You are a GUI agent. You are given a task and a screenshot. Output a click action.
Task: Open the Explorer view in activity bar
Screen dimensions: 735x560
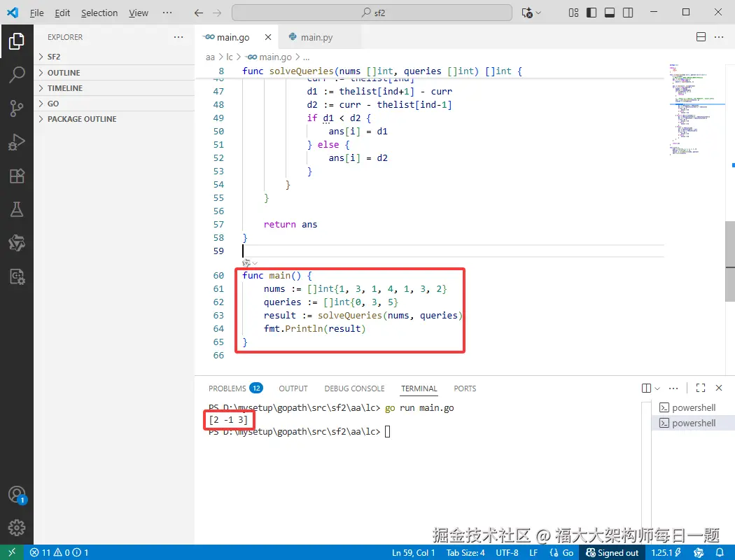[16, 41]
